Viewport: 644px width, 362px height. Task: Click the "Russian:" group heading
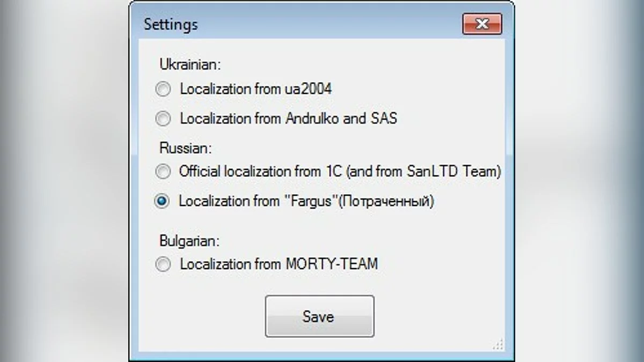coord(185,147)
